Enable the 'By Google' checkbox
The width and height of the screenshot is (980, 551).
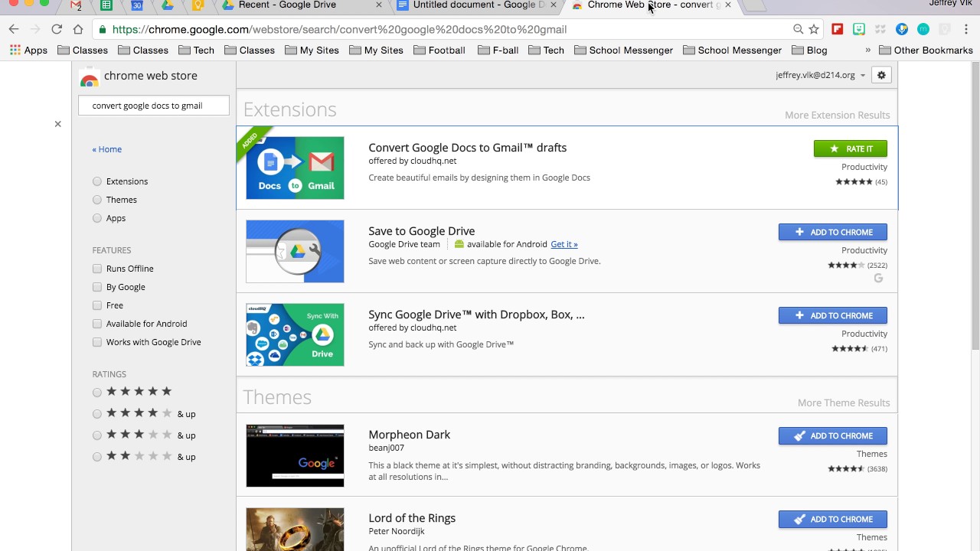[97, 287]
